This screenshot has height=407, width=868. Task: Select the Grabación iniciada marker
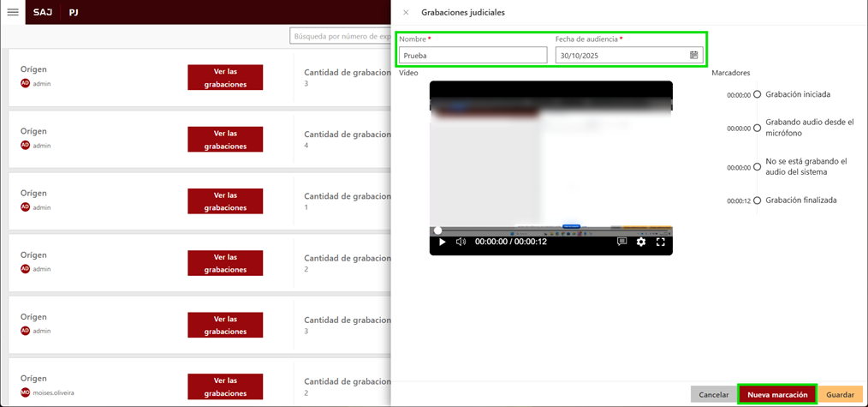(757, 94)
